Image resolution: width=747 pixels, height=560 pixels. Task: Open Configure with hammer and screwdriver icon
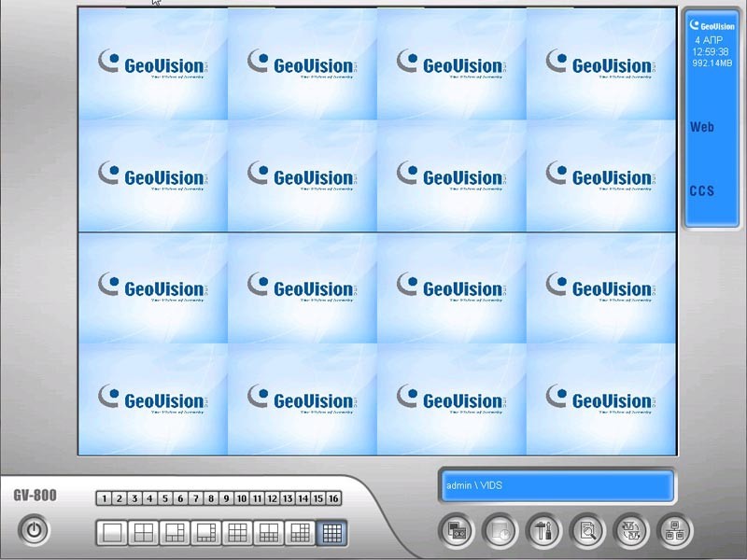pyautogui.click(x=543, y=530)
